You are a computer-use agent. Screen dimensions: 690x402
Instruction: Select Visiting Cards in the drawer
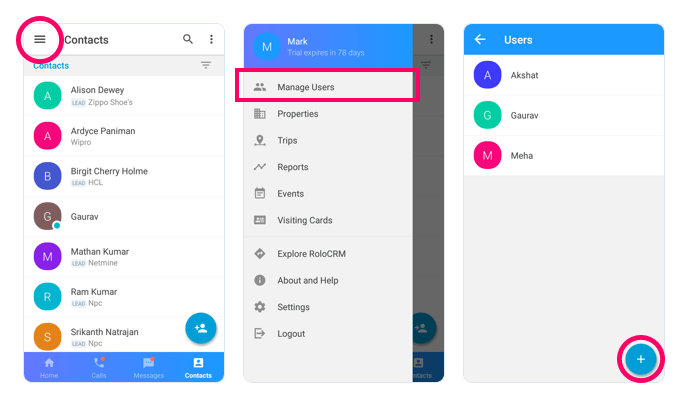tap(328, 220)
